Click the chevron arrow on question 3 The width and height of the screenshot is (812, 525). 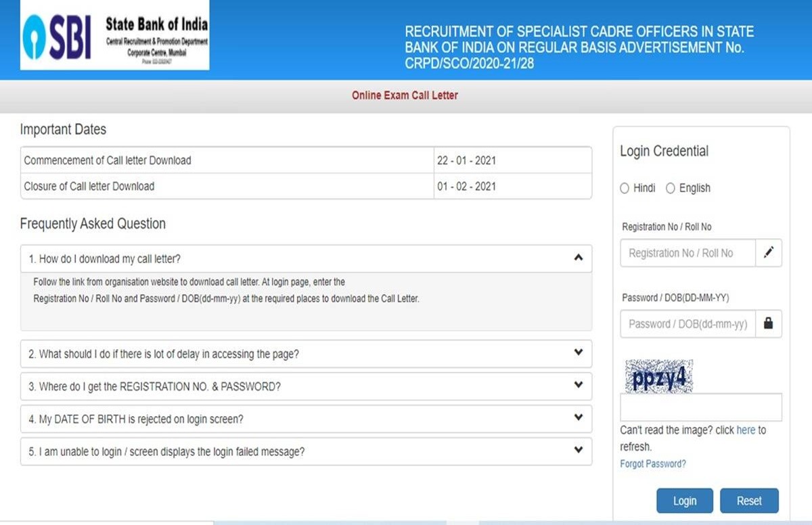[x=578, y=386]
